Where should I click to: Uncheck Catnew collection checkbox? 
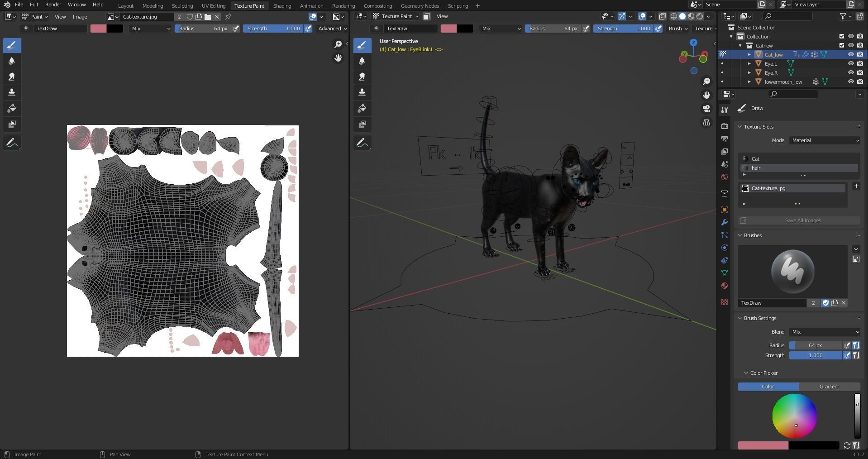pos(842,45)
